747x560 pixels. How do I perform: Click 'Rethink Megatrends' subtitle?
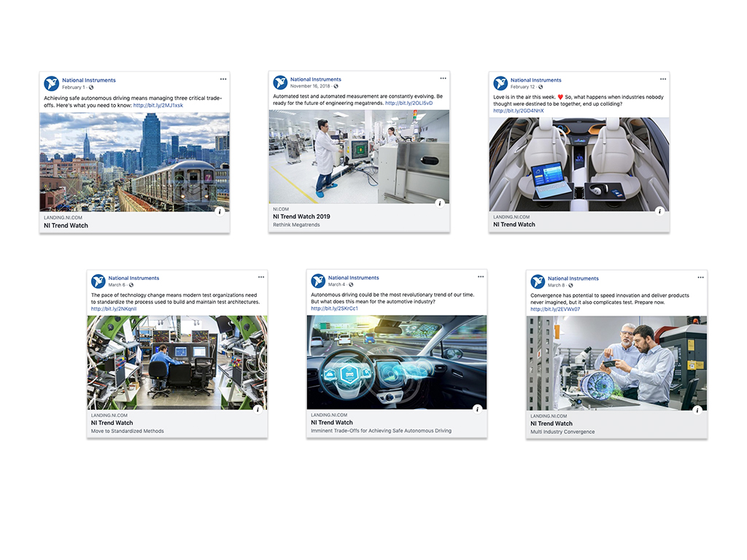pos(296,225)
